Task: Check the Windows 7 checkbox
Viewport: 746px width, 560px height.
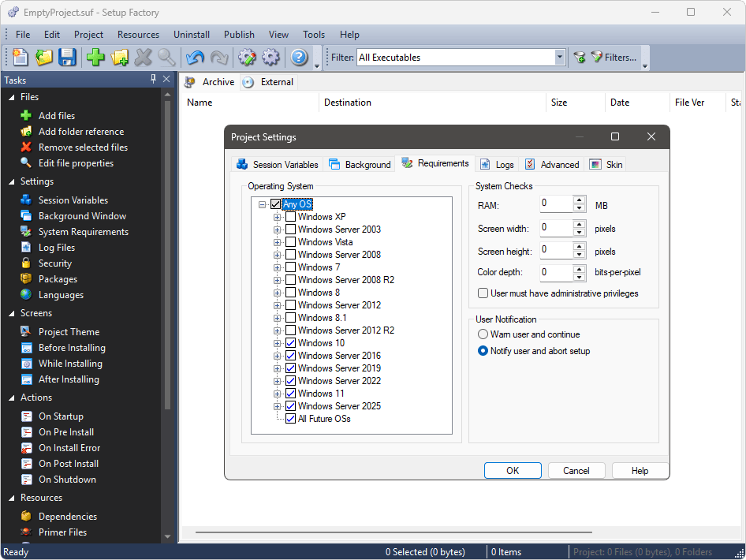Action: (x=290, y=267)
